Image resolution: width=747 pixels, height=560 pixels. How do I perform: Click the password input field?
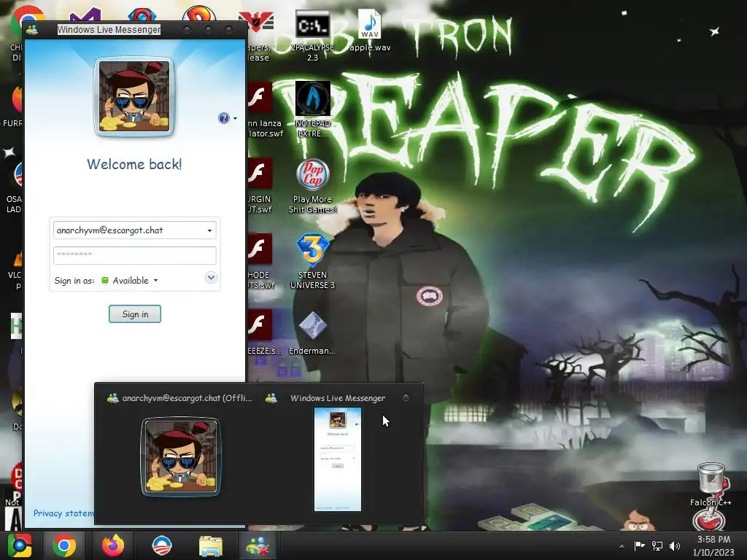[135, 255]
